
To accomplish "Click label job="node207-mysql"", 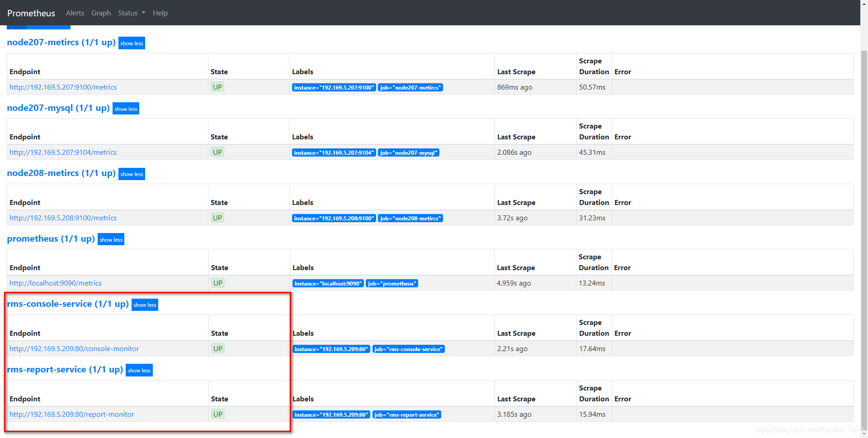I will click(409, 153).
